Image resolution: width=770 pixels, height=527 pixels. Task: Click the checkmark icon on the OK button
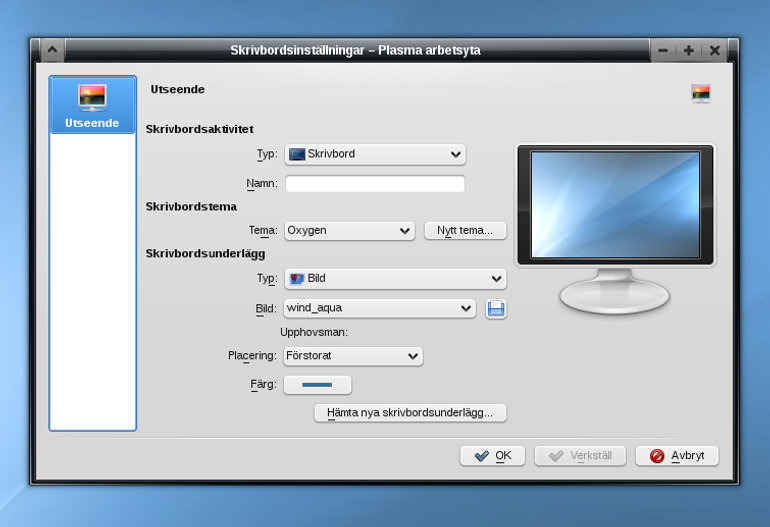[x=482, y=456]
